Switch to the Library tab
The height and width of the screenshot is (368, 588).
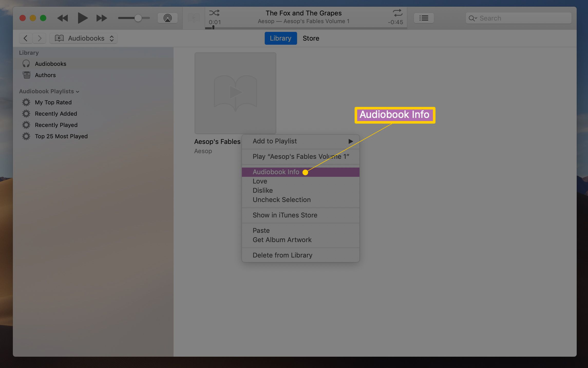tap(281, 38)
